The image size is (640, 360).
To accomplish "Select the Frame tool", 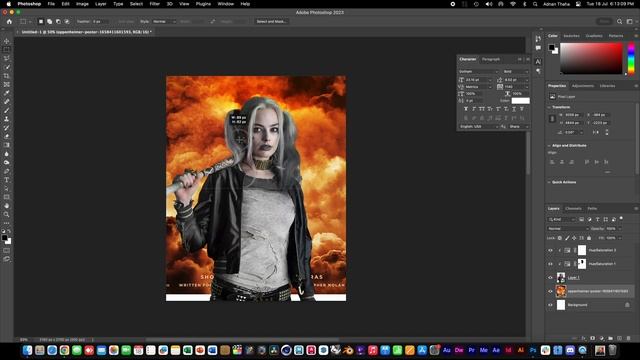I will pos(7,84).
